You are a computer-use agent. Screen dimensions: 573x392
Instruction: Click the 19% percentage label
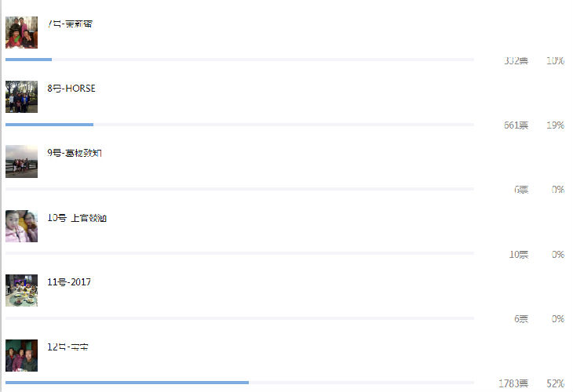click(555, 125)
